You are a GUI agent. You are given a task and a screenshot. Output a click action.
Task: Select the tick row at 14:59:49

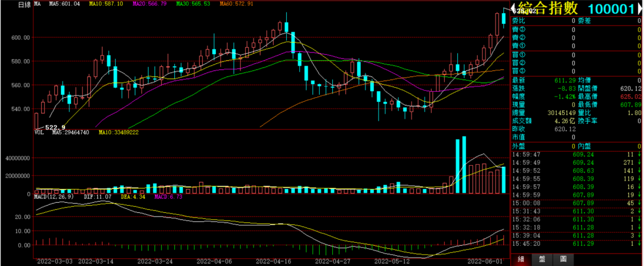pos(577,163)
